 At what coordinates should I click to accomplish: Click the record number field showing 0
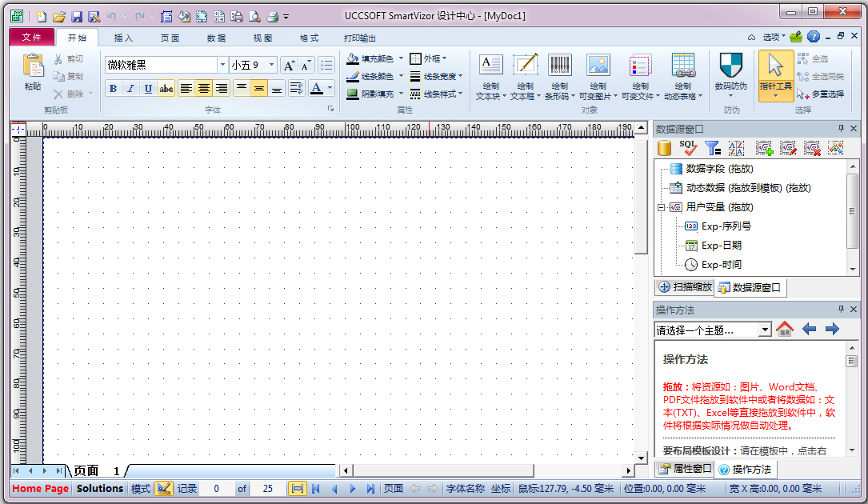[217, 489]
